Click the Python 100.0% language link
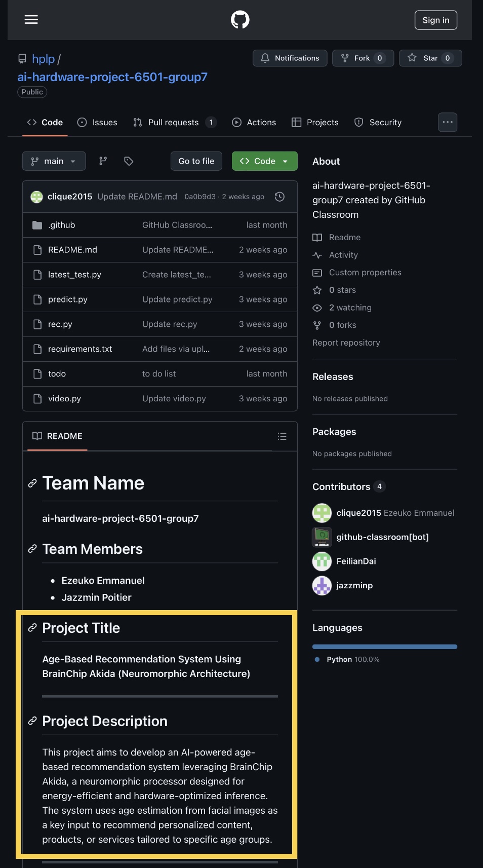 [x=347, y=660]
